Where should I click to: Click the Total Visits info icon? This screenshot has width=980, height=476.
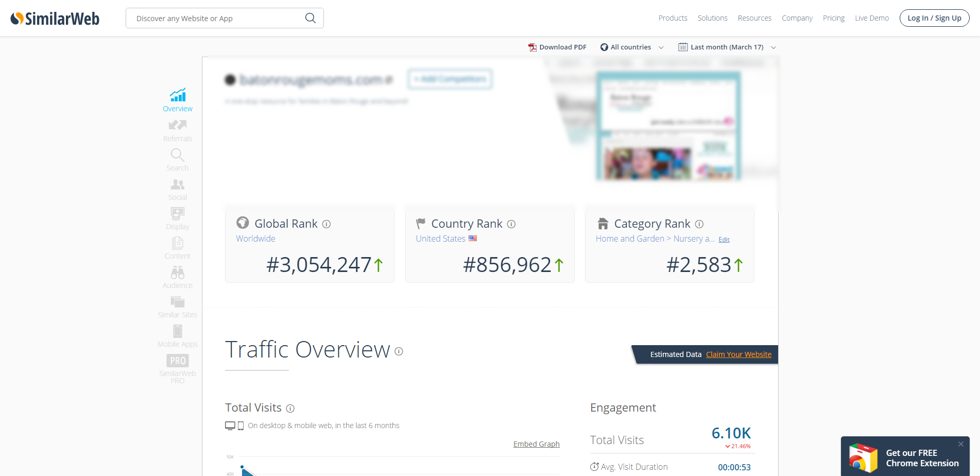click(x=290, y=409)
